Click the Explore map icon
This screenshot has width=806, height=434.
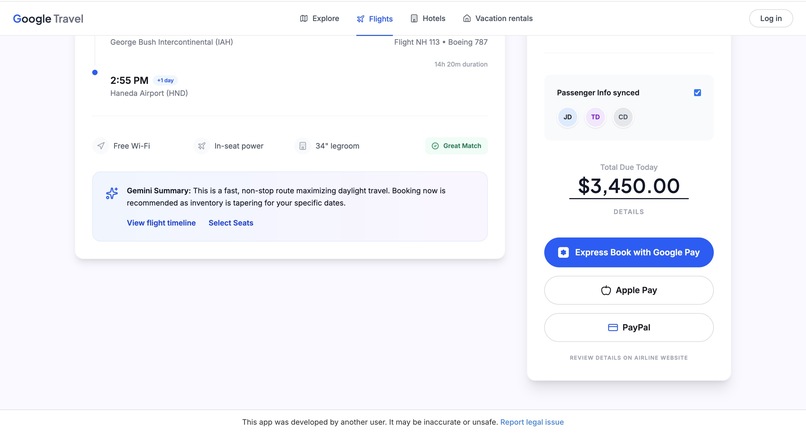point(304,19)
